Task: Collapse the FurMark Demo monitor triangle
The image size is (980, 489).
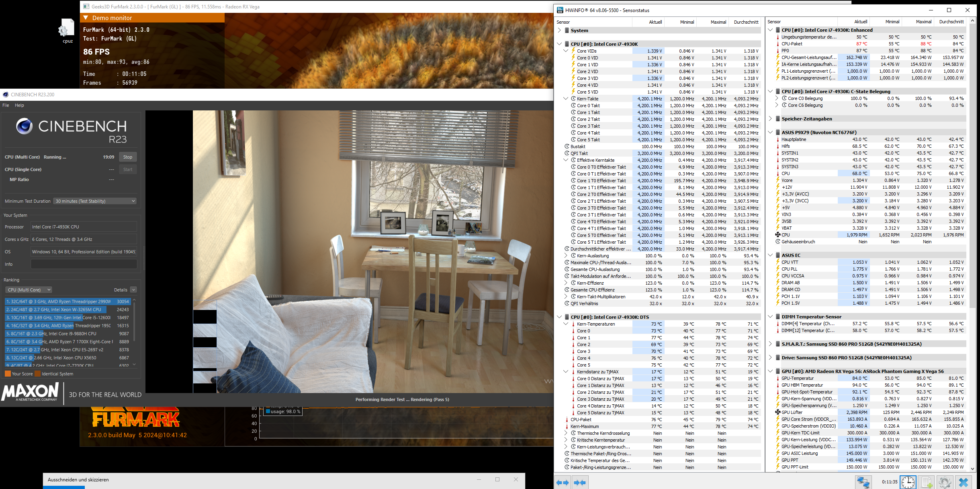Action: click(86, 18)
